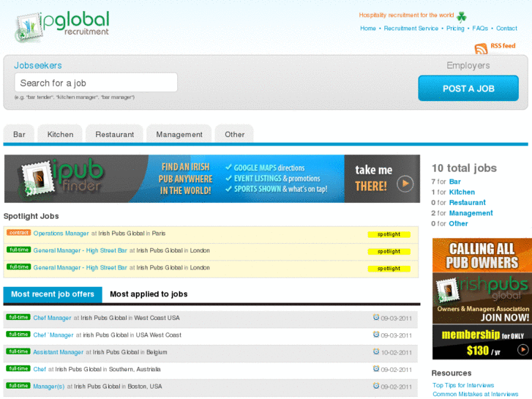Filter jobs by Bar in sidebar
Viewport: 532px width, 399px height.
tap(454, 182)
